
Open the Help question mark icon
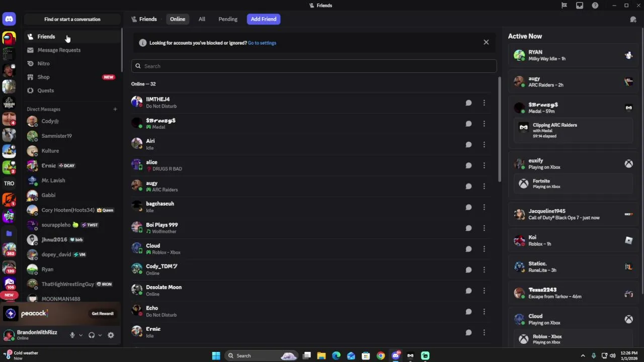point(595,6)
